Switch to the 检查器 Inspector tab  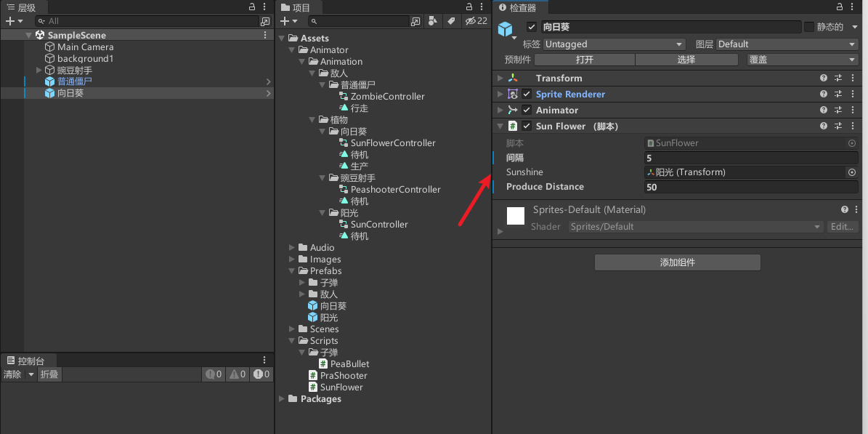(x=520, y=7)
